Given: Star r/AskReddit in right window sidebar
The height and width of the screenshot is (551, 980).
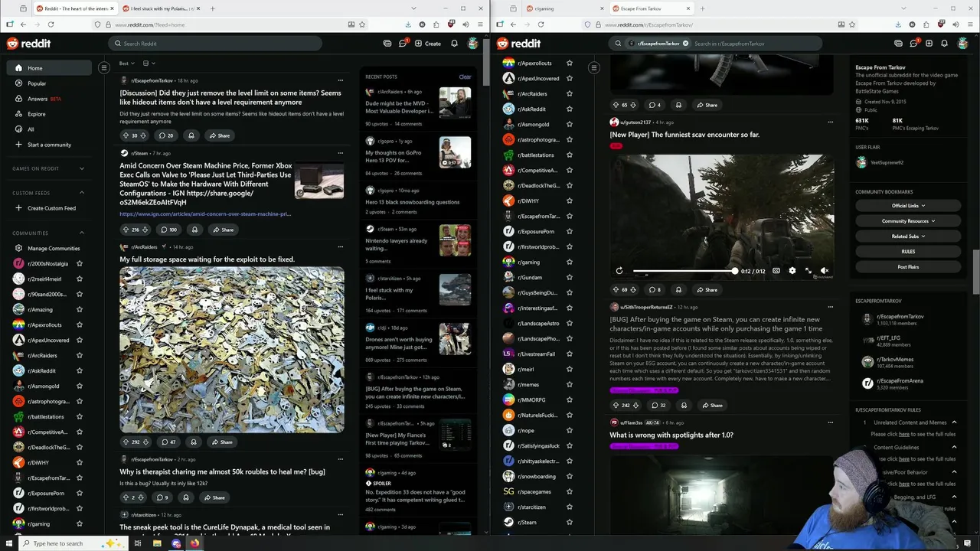Looking at the screenshot, I should [x=569, y=109].
